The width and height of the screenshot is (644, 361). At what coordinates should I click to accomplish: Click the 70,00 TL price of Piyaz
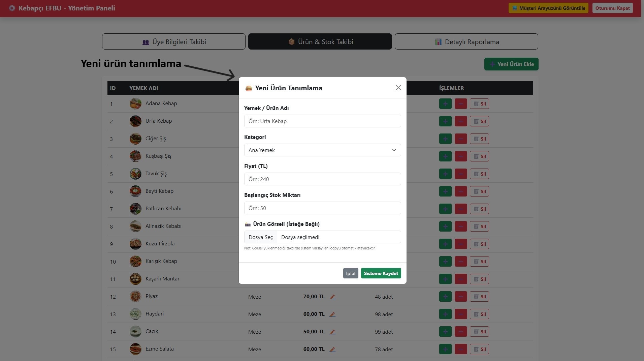click(x=314, y=297)
